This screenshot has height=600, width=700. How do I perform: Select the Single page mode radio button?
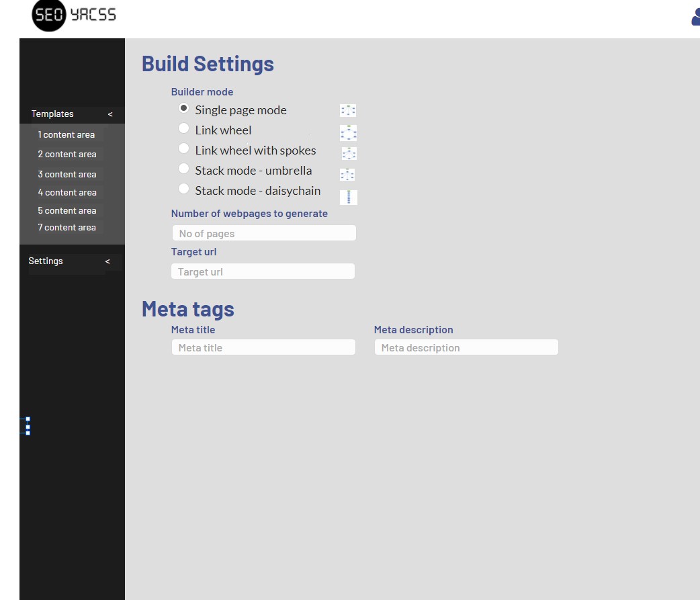click(183, 108)
